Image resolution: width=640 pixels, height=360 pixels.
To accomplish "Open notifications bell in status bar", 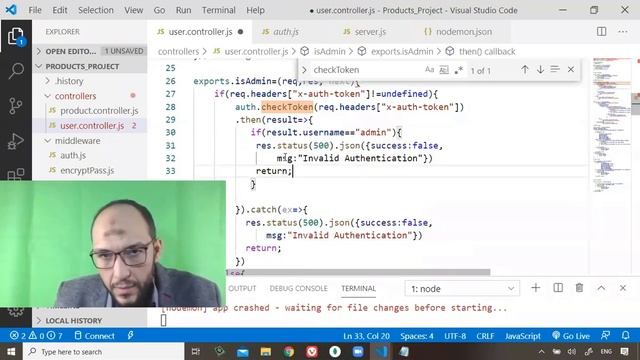I will pos(625,336).
